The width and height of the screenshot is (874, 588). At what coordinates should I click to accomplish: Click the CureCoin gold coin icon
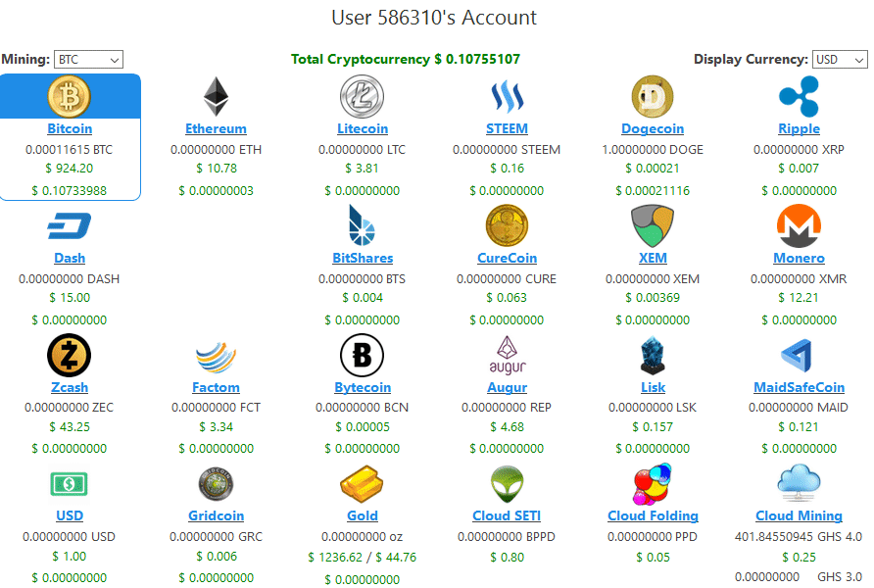pos(507,225)
